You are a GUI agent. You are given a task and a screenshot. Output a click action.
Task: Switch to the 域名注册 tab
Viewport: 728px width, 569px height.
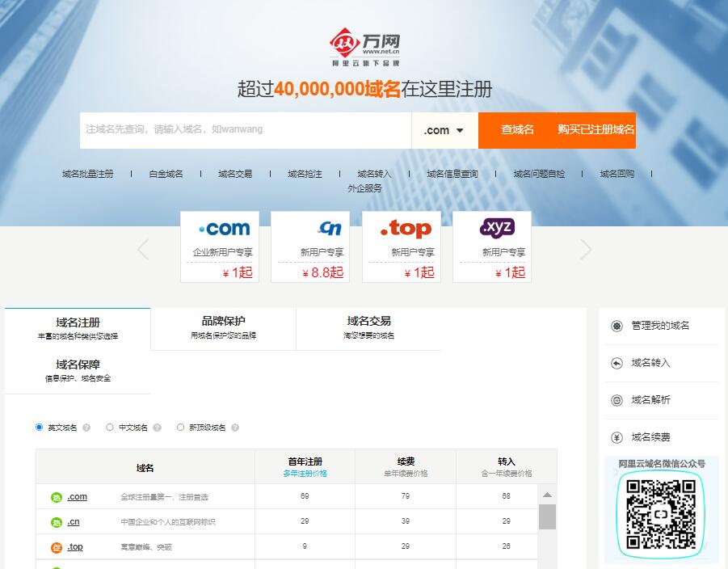click(x=78, y=328)
